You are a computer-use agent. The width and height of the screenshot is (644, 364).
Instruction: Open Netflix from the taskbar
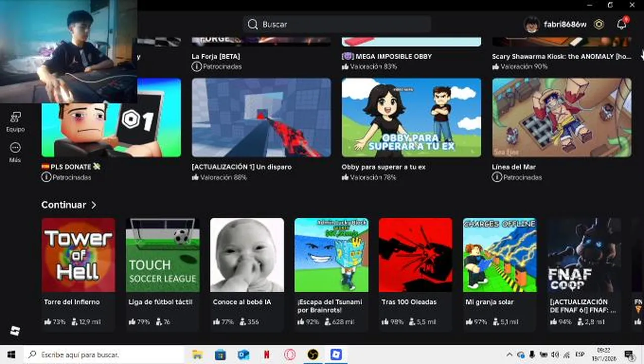pos(267,355)
